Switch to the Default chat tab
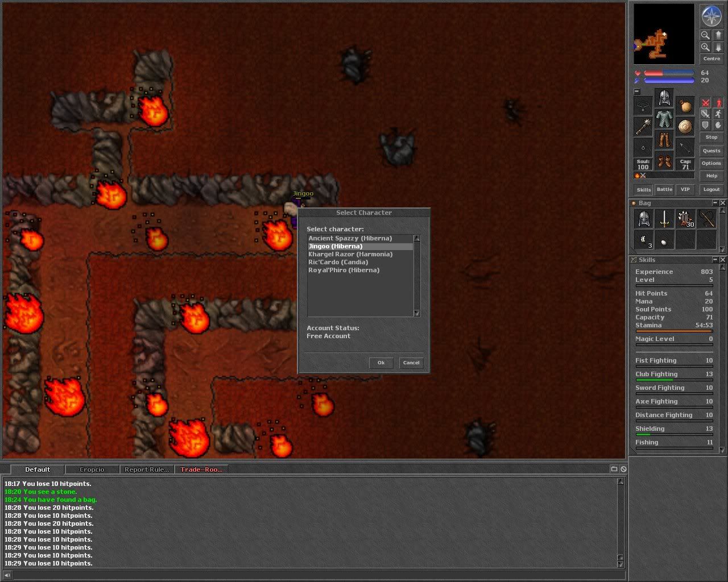728x582 pixels. point(37,469)
